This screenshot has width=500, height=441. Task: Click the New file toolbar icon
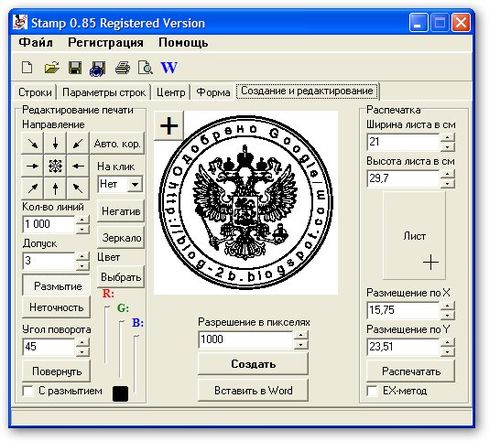click(x=27, y=67)
